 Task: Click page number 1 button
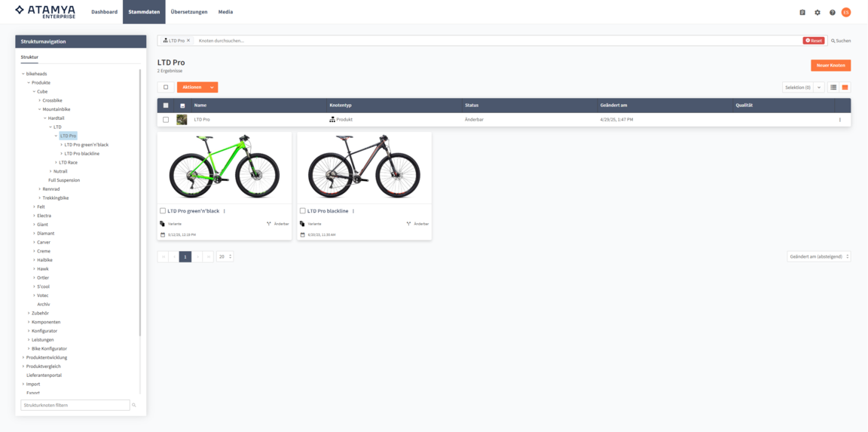(185, 256)
